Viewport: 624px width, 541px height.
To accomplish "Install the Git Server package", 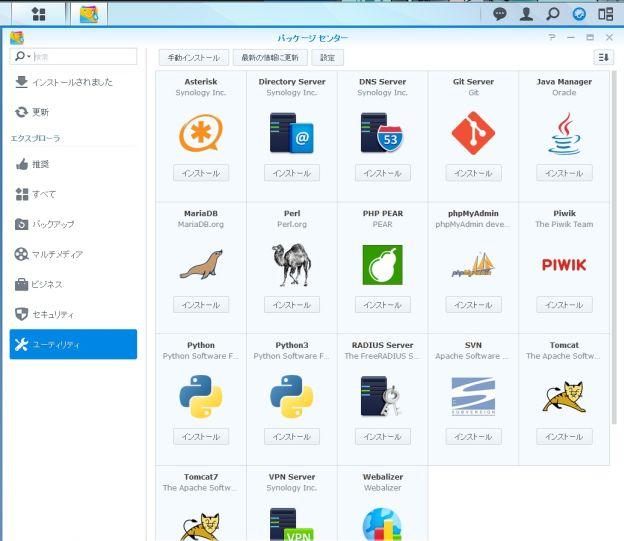I will pyautogui.click(x=473, y=173).
